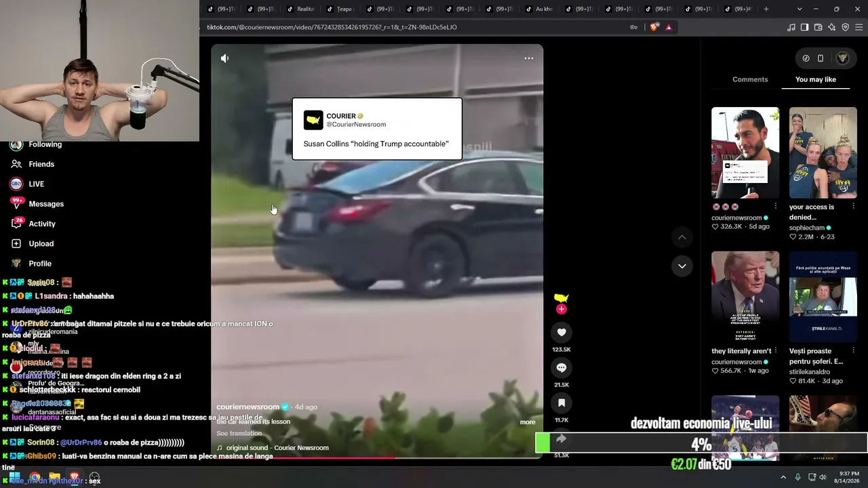Open File Explorer from the taskbar
This screenshot has height=488, width=868.
[x=54, y=477]
